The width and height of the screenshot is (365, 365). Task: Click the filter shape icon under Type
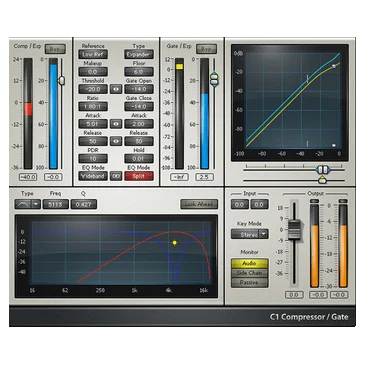coord(23,204)
